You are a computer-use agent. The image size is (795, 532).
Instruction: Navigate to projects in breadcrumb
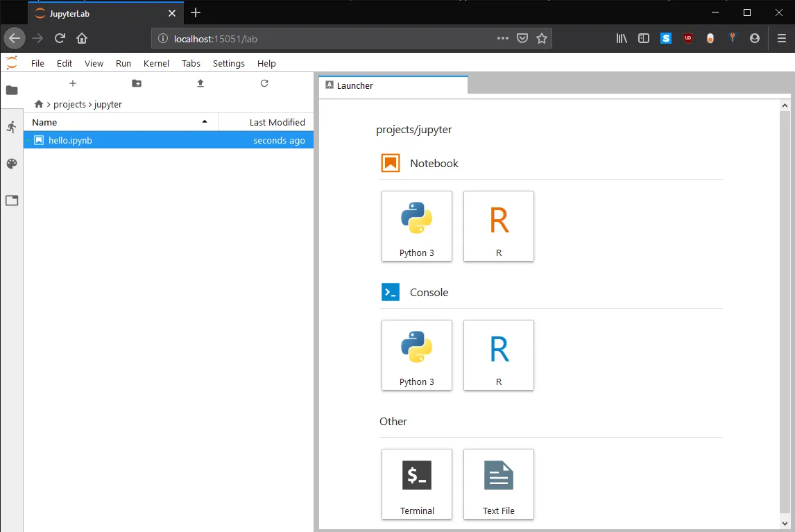pyautogui.click(x=69, y=104)
